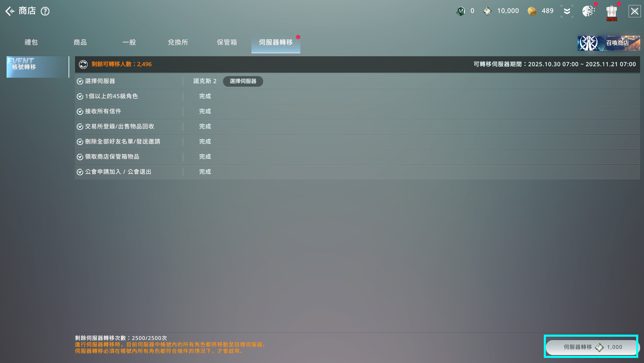Open the pixelated globe icon with red dot
Image resolution: width=644 pixels, height=363 pixels.
(588, 11)
